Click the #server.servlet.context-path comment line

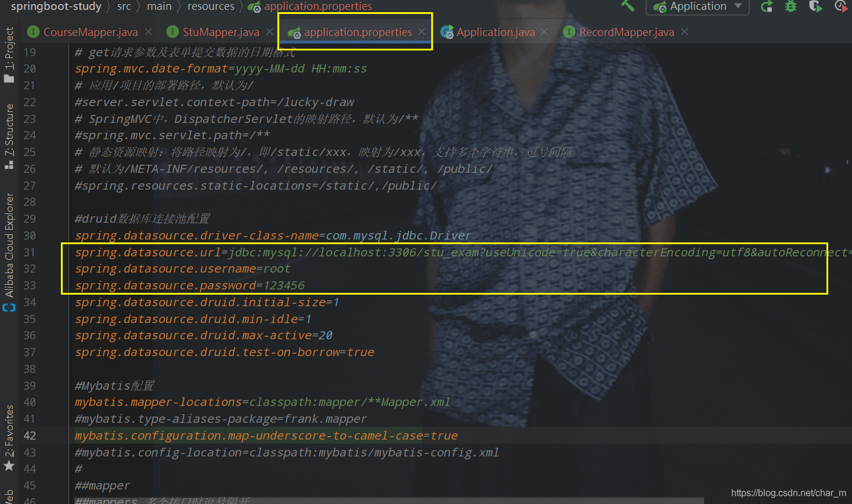[x=214, y=102]
